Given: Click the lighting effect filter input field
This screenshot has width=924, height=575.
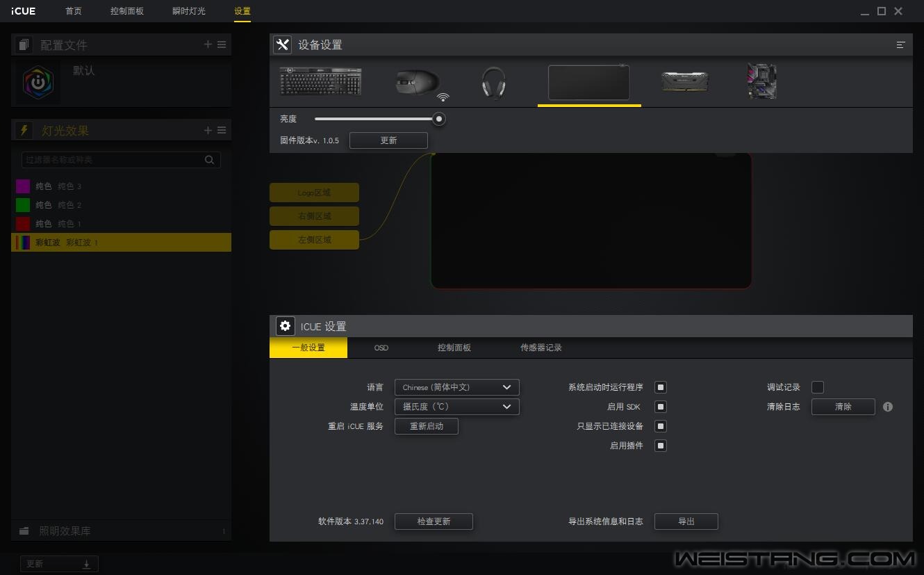Looking at the screenshot, I should (x=121, y=160).
